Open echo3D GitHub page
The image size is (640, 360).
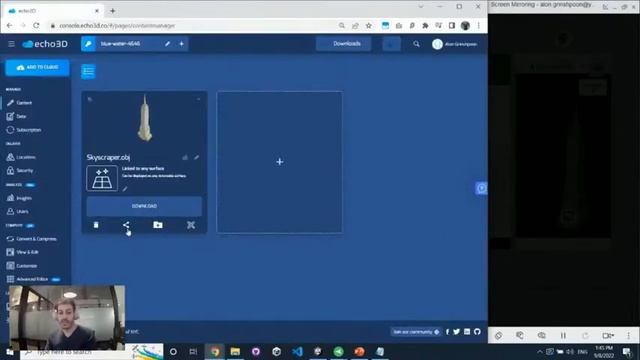click(477, 332)
